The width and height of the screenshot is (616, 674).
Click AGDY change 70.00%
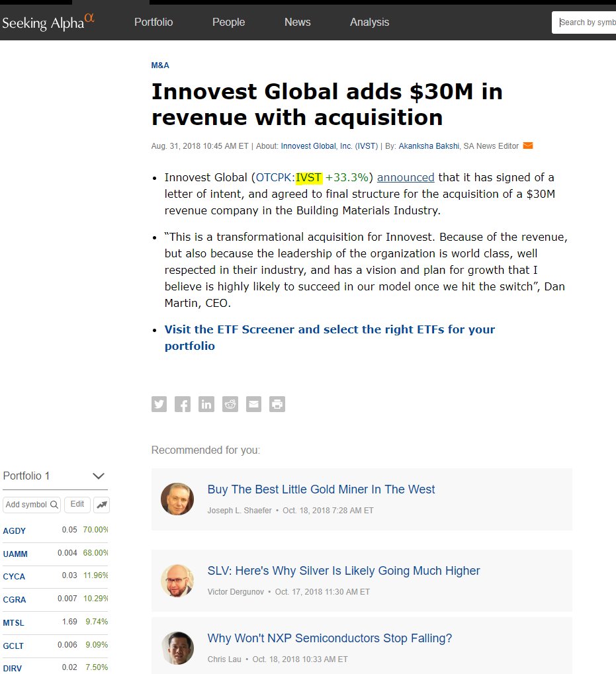[x=95, y=530]
